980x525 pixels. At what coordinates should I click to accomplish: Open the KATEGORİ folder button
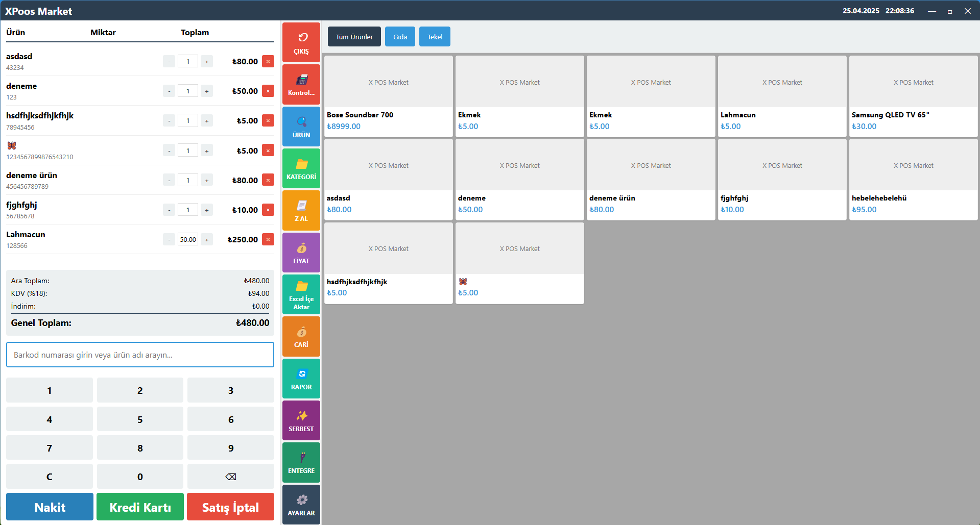pos(301,168)
